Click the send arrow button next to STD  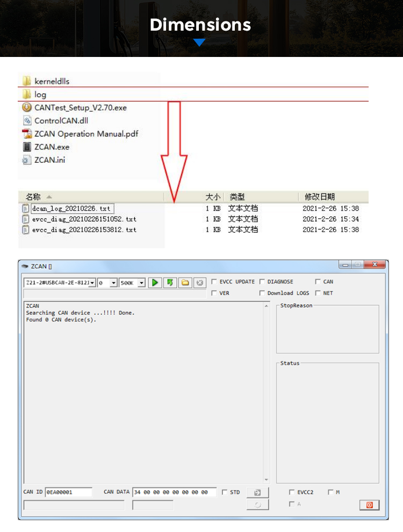pos(257,492)
